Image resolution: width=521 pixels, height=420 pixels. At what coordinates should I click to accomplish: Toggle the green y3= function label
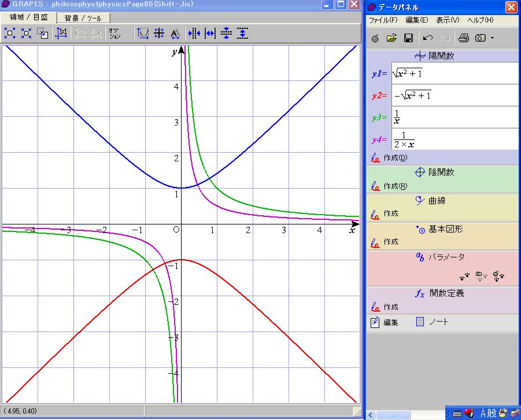pyautogui.click(x=379, y=117)
